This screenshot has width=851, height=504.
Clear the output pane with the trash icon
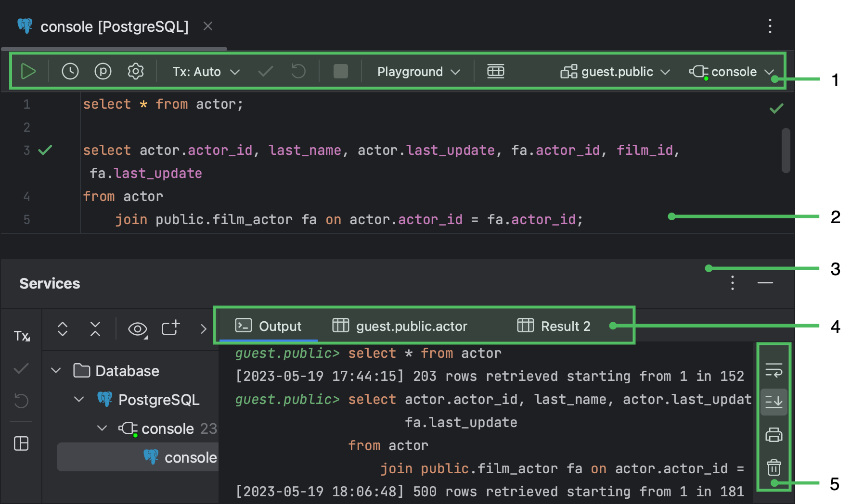774,467
